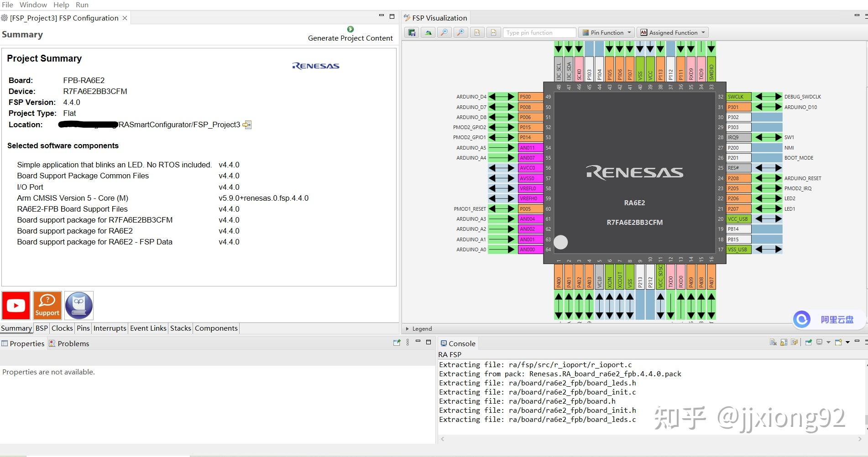The width and height of the screenshot is (868, 457).
Task: Open project location folder link
Action: (x=247, y=125)
